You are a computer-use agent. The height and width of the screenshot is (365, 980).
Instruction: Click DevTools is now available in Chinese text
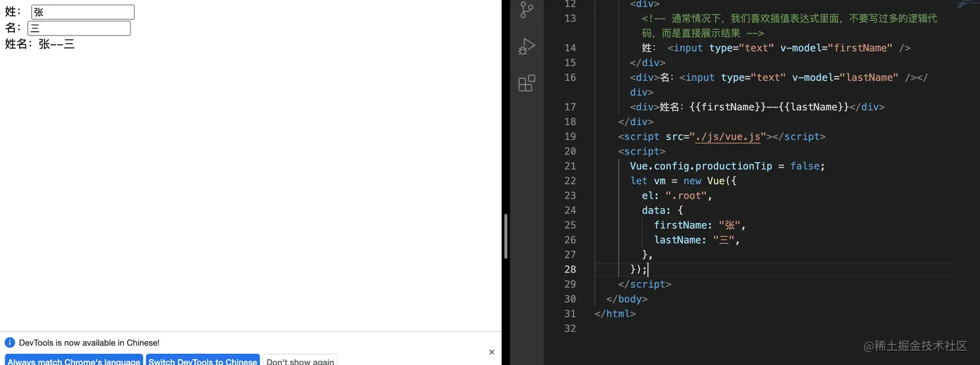(x=89, y=342)
